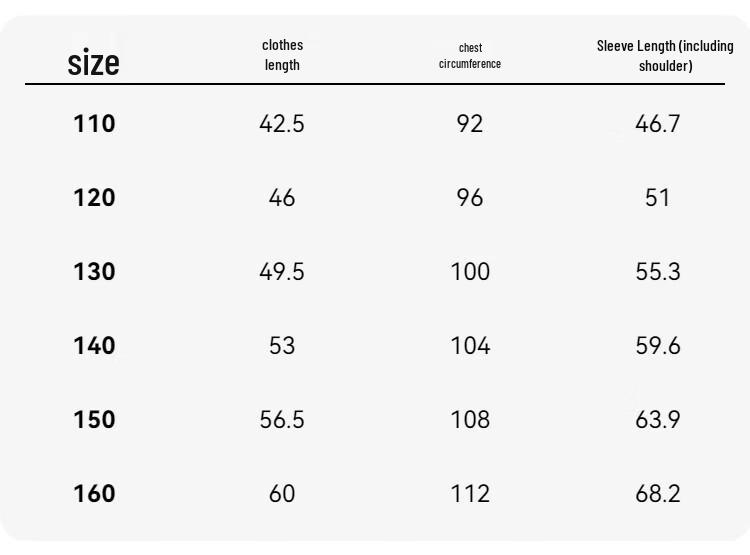Select chest circumference value 112
750x555 pixels.
470,493
